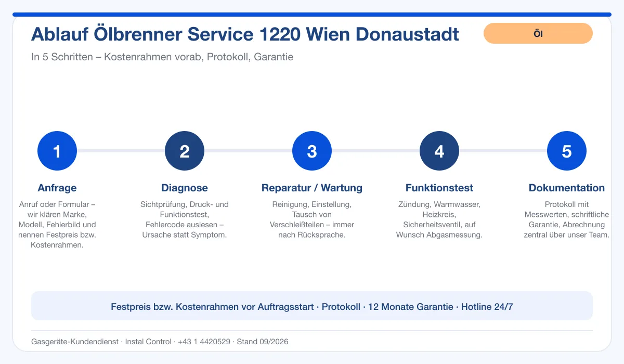
Task: Click the main title Ablauf Ölbrenner Service
Action: [x=245, y=34]
